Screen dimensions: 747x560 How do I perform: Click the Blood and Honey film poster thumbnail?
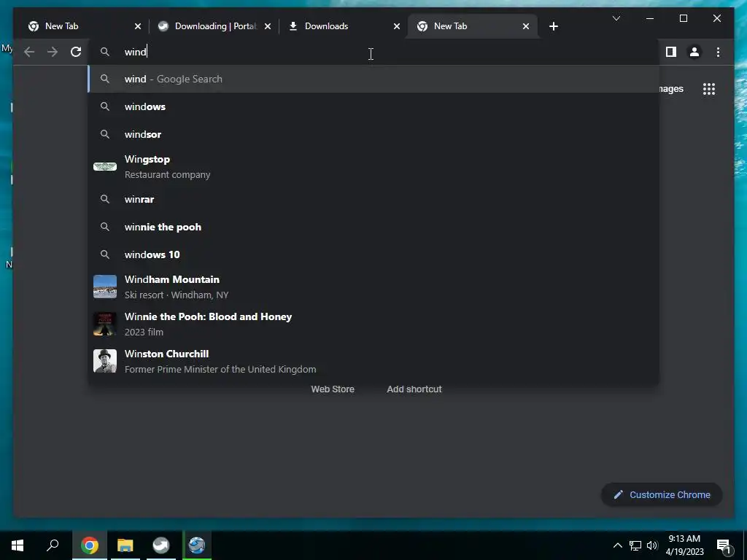pos(105,324)
